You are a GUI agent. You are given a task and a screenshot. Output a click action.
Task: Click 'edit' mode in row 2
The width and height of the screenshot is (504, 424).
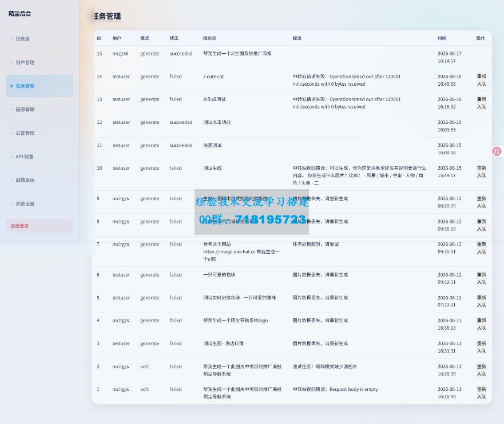click(x=144, y=366)
